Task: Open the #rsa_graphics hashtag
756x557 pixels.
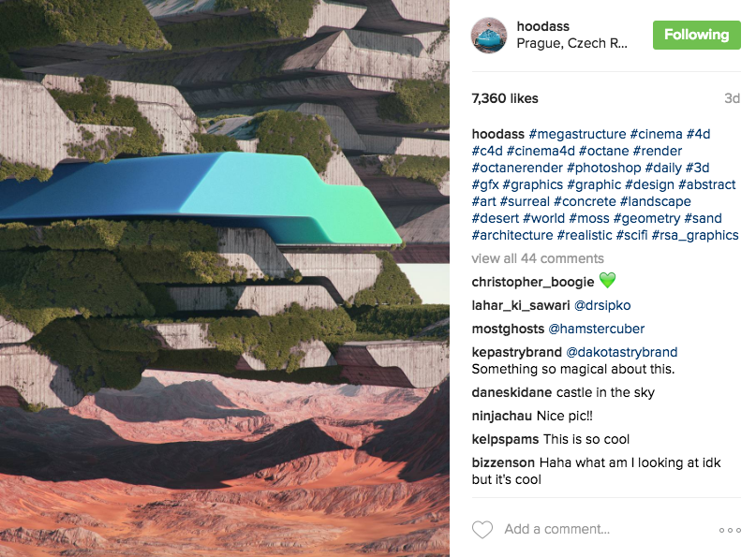Action: click(x=695, y=235)
